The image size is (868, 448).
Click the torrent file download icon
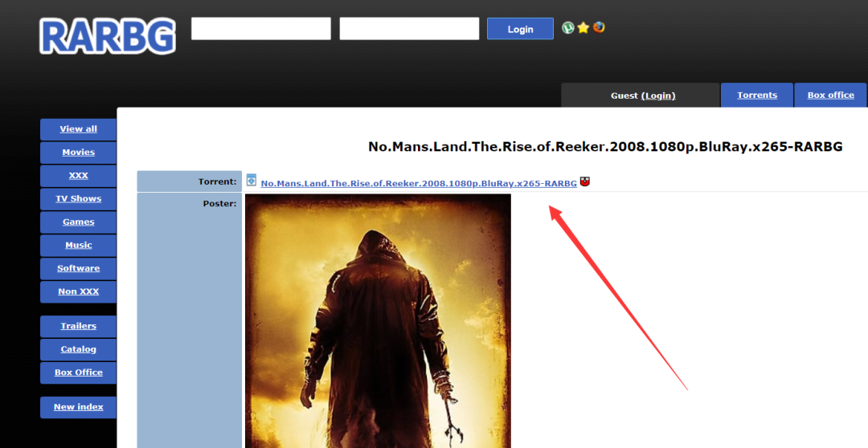252,180
